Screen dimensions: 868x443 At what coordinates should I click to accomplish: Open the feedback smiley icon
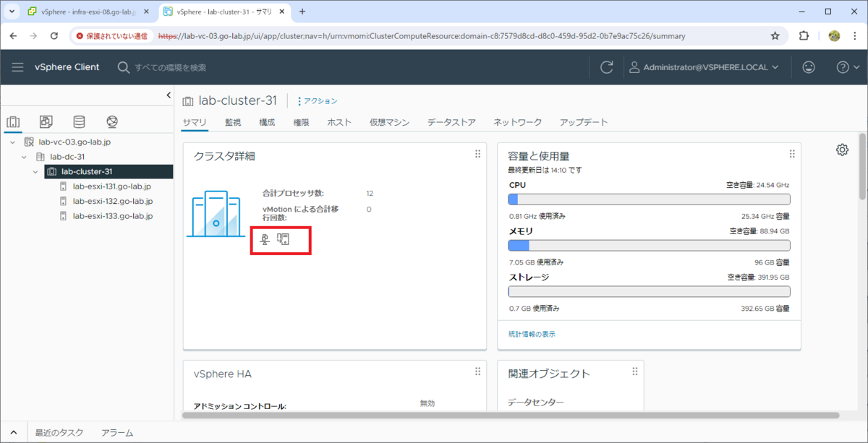click(x=809, y=67)
